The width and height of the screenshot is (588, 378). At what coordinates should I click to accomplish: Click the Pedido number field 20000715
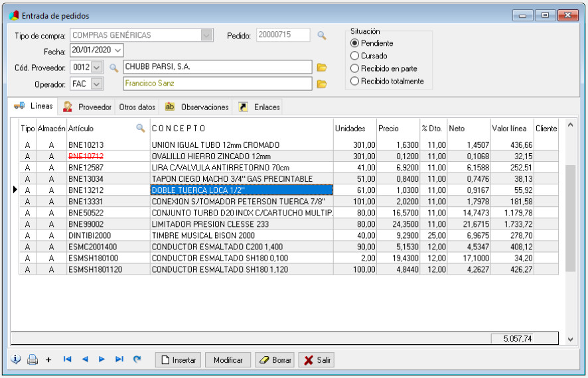[283, 35]
